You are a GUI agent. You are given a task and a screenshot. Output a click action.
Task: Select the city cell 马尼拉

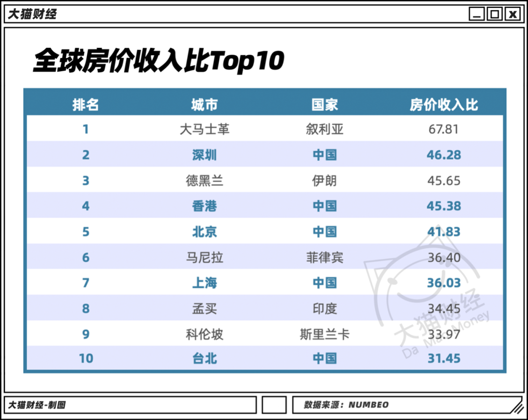(204, 257)
